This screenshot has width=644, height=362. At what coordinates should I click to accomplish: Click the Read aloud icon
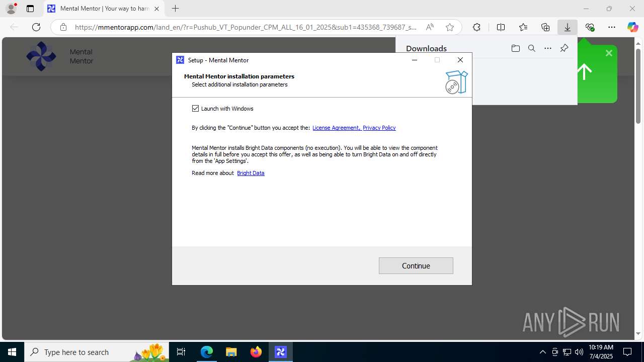pos(430,27)
